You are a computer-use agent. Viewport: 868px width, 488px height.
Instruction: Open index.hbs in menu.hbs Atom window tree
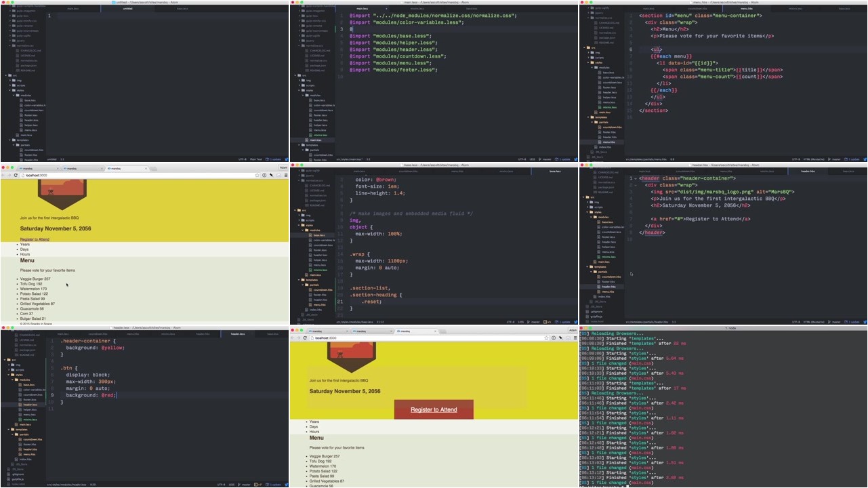[602, 147]
